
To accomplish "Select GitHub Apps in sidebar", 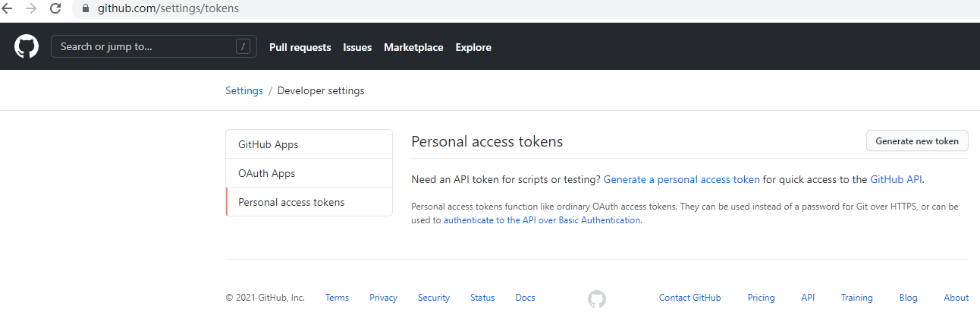I will click(309, 144).
